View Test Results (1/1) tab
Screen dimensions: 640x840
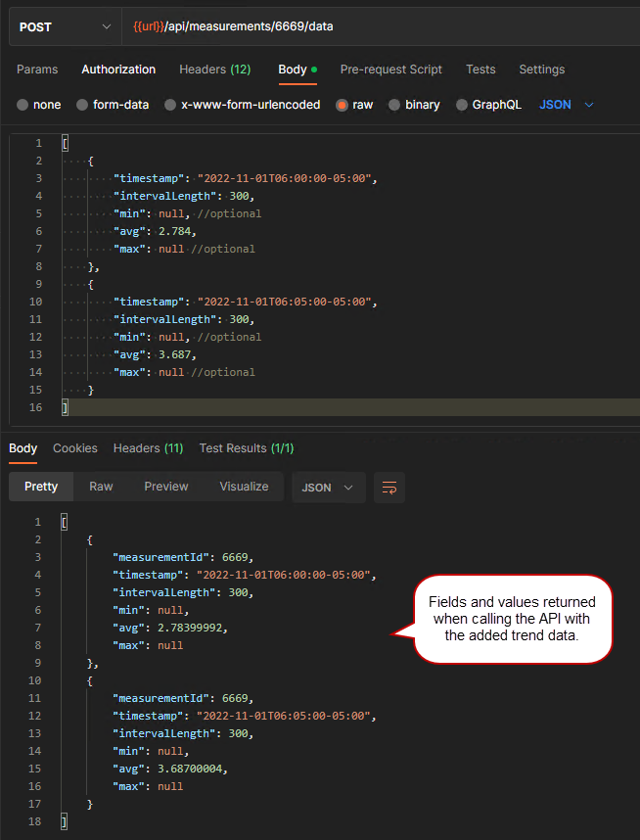pos(247,448)
